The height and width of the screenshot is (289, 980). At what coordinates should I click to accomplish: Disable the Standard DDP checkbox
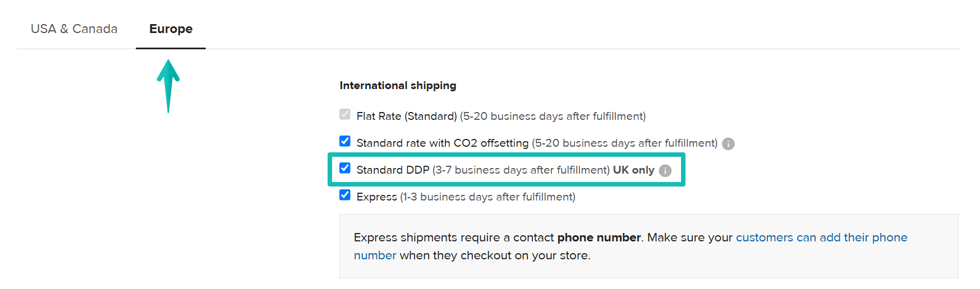tap(345, 168)
